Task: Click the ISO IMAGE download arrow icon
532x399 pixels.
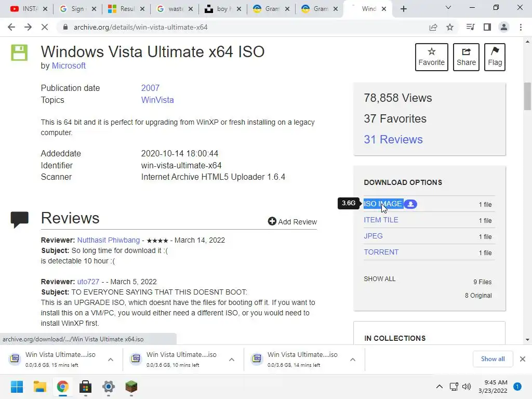Action: (x=410, y=204)
